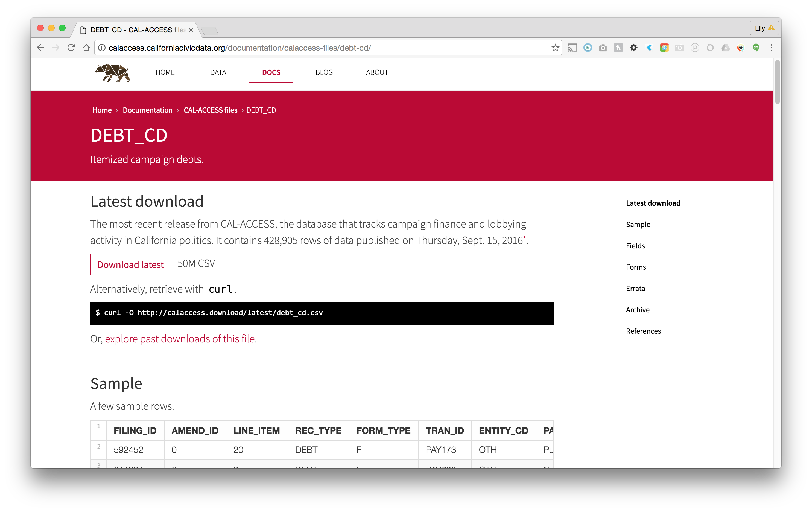Navigate back with the back arrow
Image resolution: width=812 pixels, height=512 pixels.
[40, 48]
